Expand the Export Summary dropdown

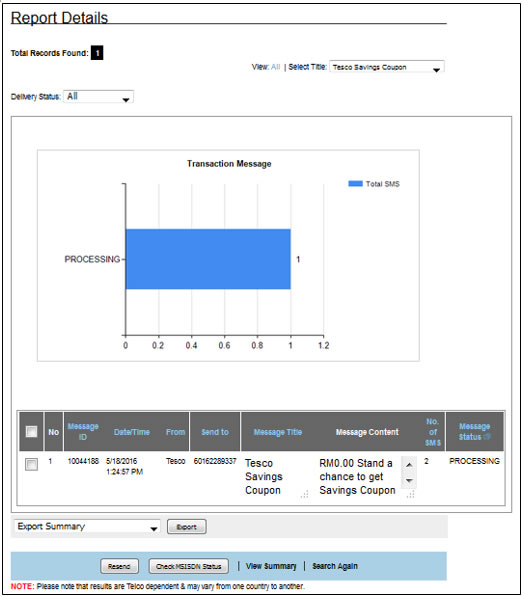(87, 527)
